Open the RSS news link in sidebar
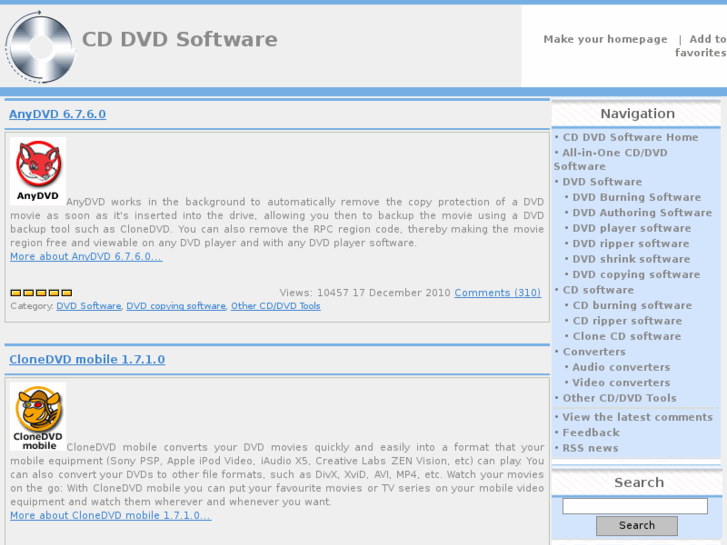Image resolution: width=727 pixels, height=545 pixels. click(x=590, y=448)
